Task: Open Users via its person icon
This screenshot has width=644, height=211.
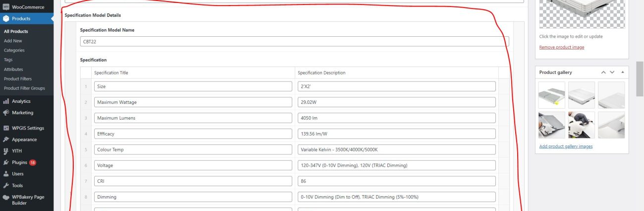Action: (x=6, y=174)
